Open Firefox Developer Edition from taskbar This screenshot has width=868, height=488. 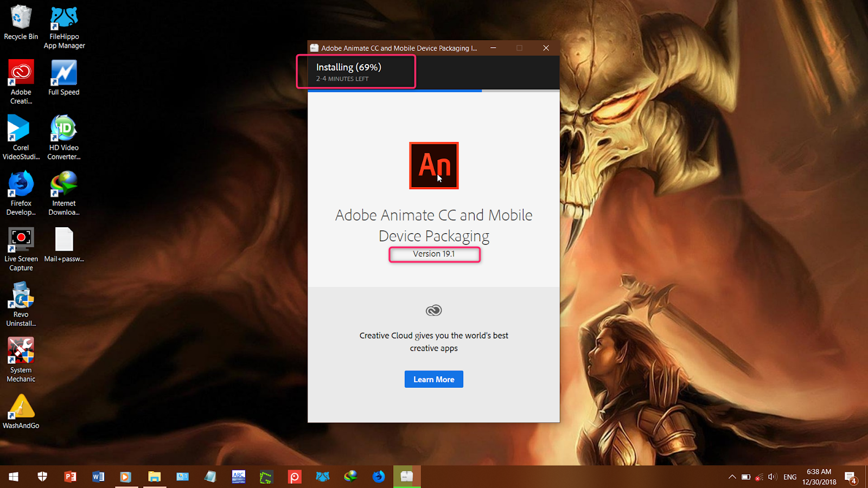click(x=379, y=477)
